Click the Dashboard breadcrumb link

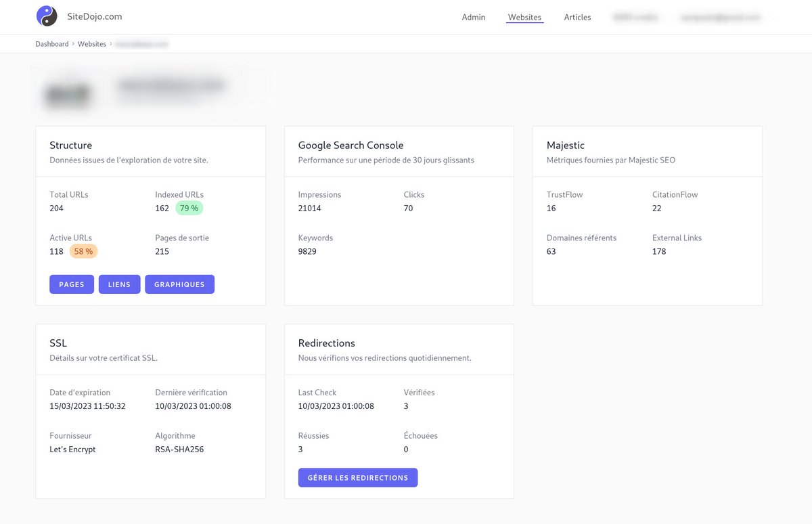(x=51, y=43)
